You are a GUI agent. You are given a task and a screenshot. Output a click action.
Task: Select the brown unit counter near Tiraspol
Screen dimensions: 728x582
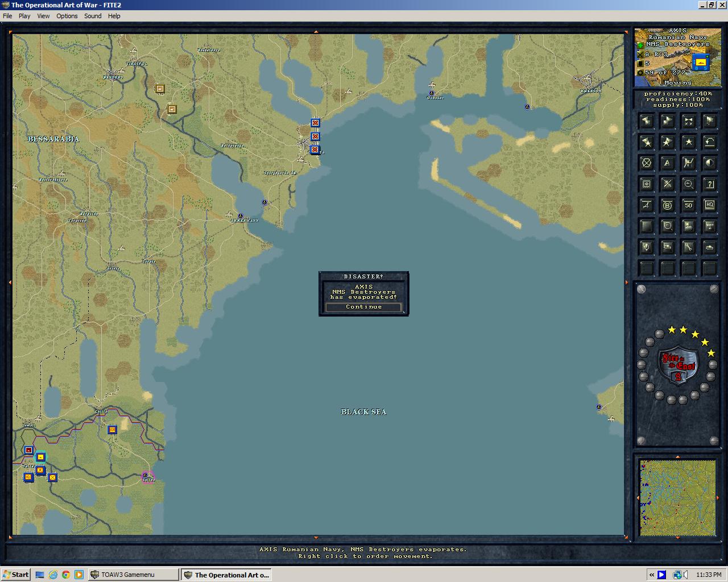point(160,89)
